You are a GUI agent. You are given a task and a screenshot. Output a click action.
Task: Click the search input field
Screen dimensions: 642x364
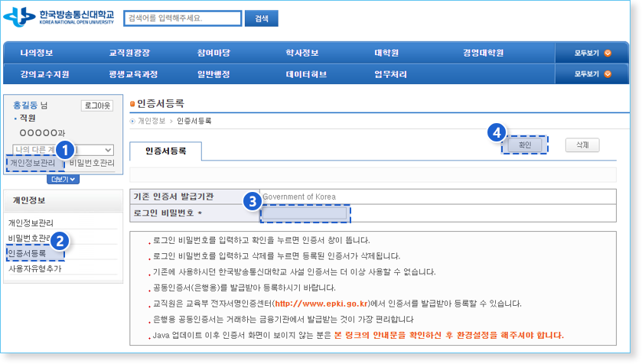[x=183, y=18]
